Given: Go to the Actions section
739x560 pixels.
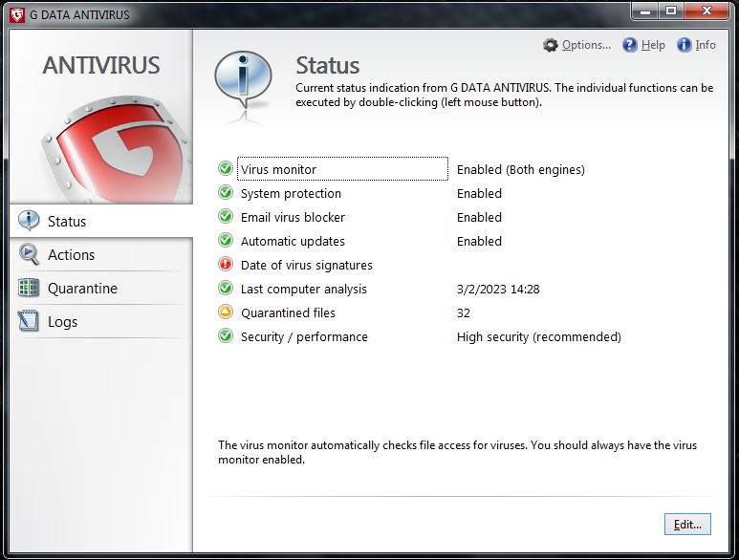Looking at the screenshot, I should 100,254.
